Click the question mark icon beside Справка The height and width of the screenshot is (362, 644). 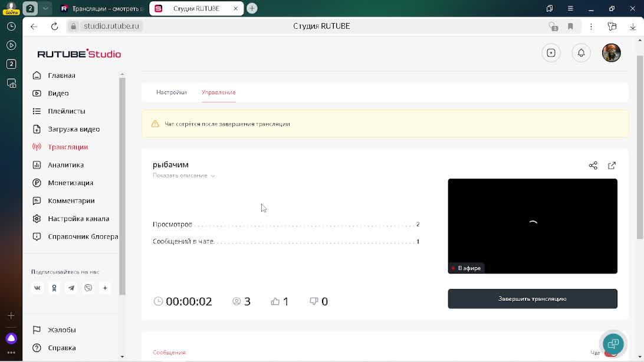(37, 348)
